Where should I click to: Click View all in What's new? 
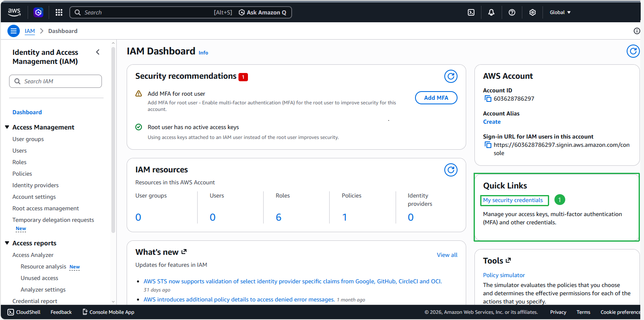click(x=447, y=255)
